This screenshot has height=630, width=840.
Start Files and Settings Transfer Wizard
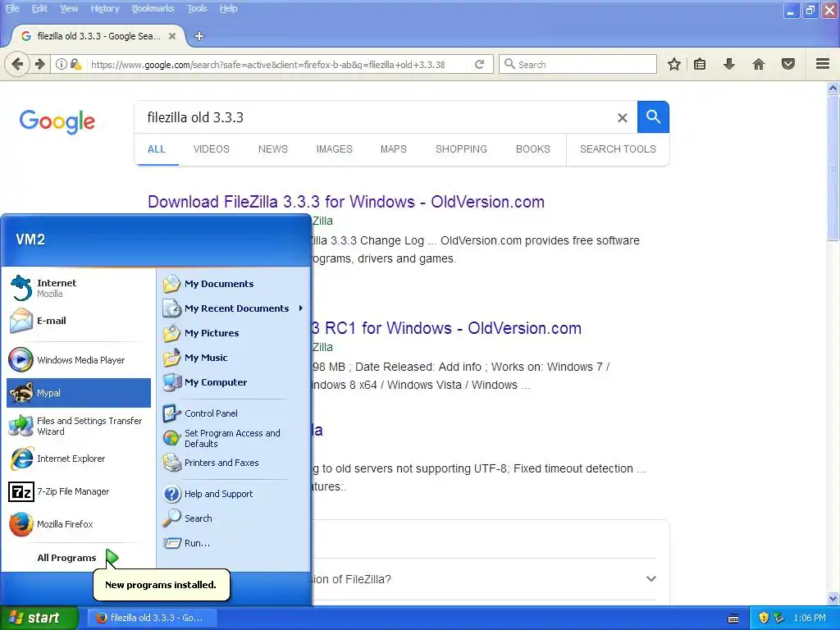tap(79, 426)
